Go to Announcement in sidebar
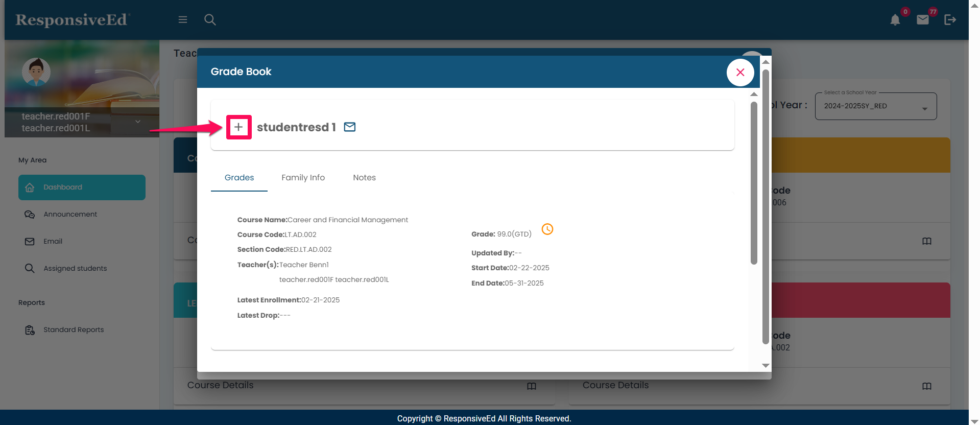Screen dimensions: 980x425 (x=70, y=215)
